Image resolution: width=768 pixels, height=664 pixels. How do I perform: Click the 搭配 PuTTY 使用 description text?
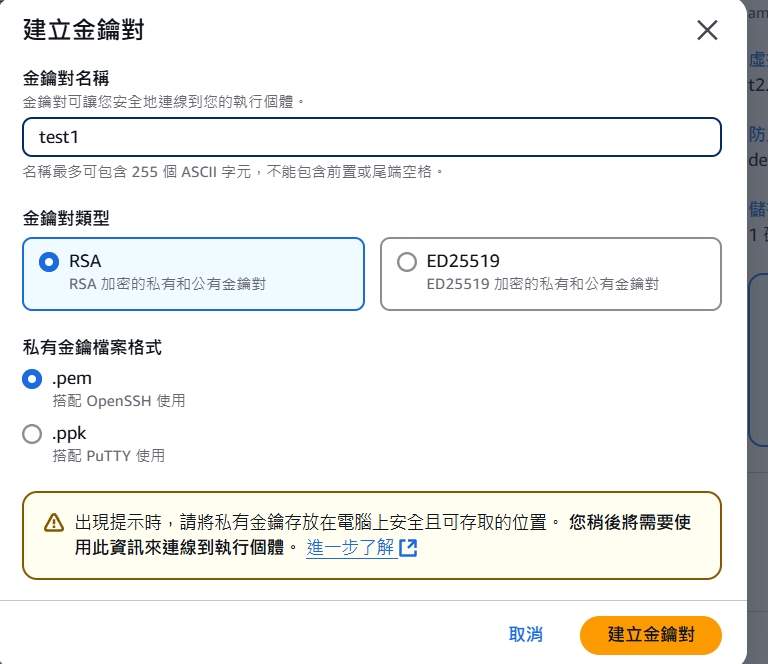click(x=108, y=456)
